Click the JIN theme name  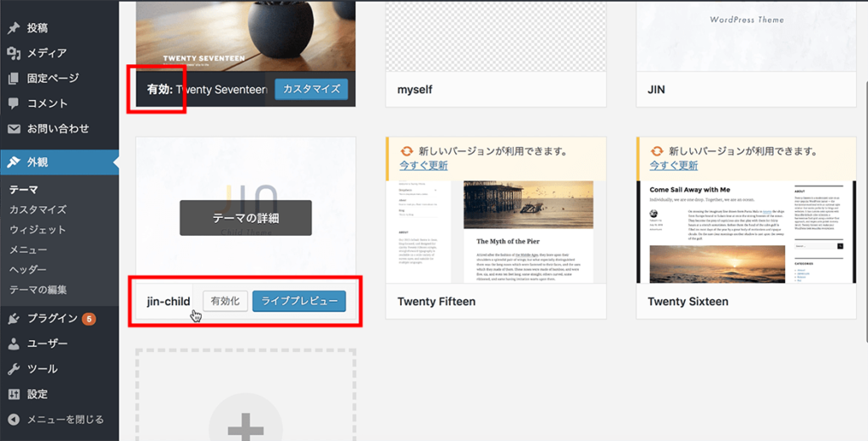656,90
